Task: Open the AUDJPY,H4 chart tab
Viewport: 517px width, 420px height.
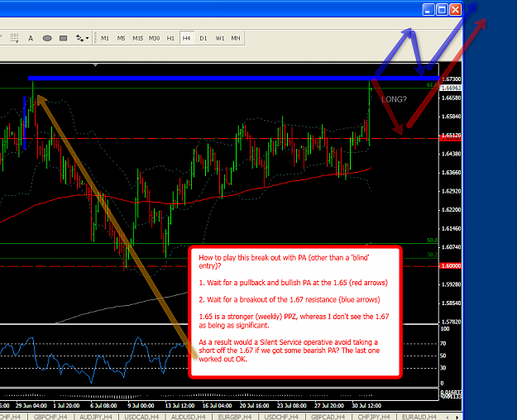Action: point(96,417)
